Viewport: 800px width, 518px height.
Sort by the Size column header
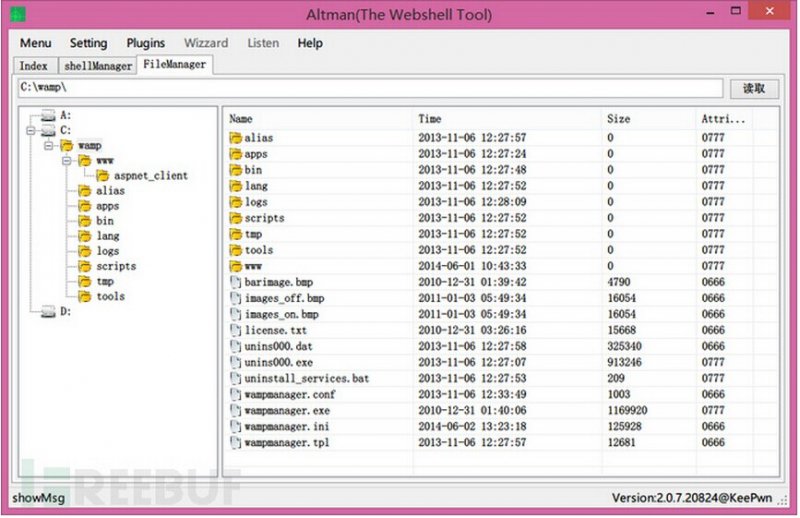tap(648, 119)
